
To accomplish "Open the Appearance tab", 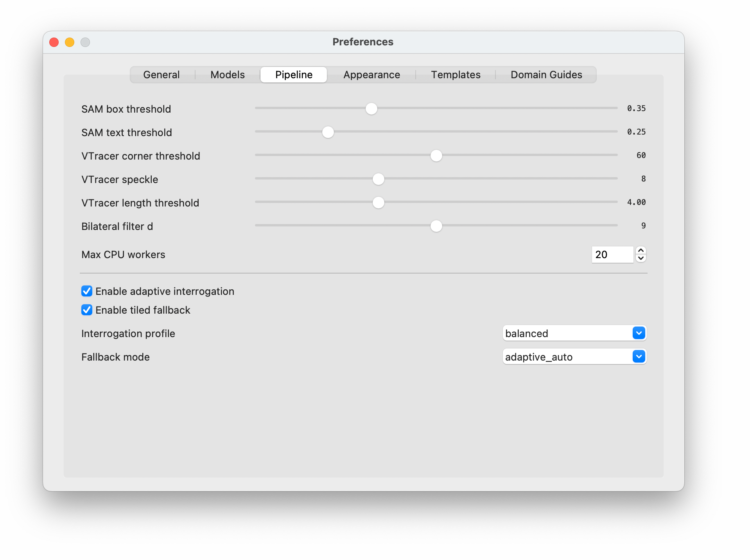I will coord(371,74).
